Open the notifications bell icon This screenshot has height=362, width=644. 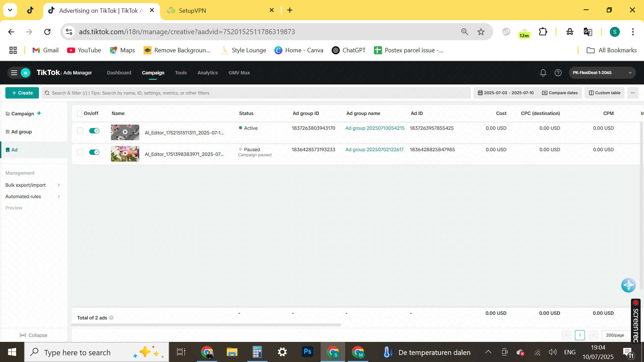coord(543,73)
